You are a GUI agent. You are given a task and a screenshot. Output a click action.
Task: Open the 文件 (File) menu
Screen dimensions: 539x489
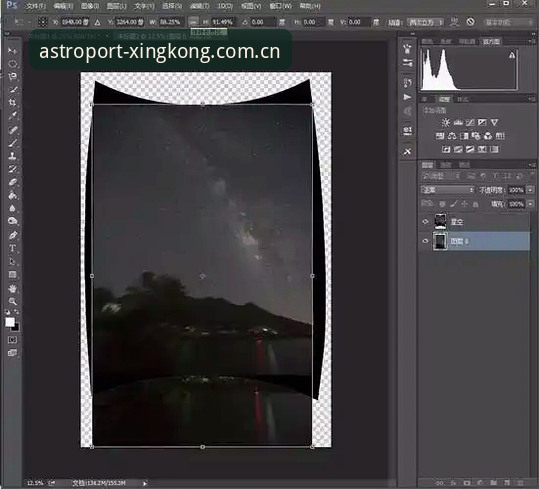(x=35, y=6)
